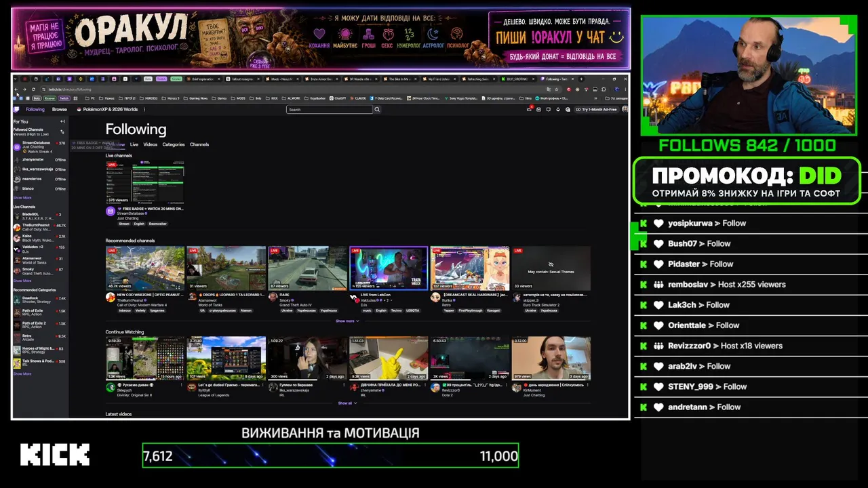This screenshot has height=488, width=868.
Task: Switch to the Videos tab
Action: pos(151,144)
